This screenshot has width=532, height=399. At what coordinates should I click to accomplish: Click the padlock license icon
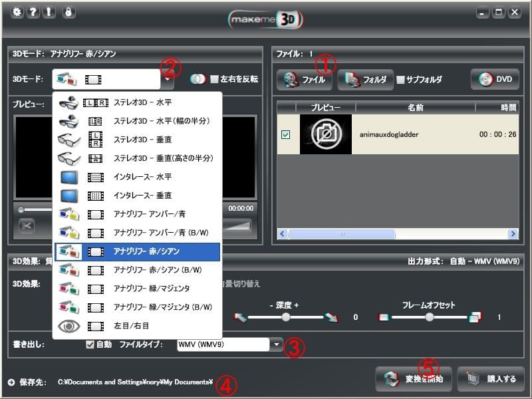pyautogui.click(x=67, y=12)
